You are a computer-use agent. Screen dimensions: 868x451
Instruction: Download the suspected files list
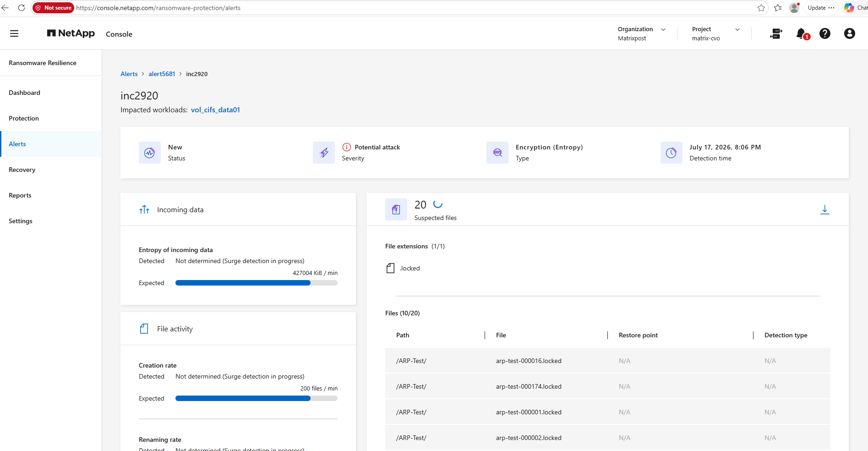coord(824,209)
